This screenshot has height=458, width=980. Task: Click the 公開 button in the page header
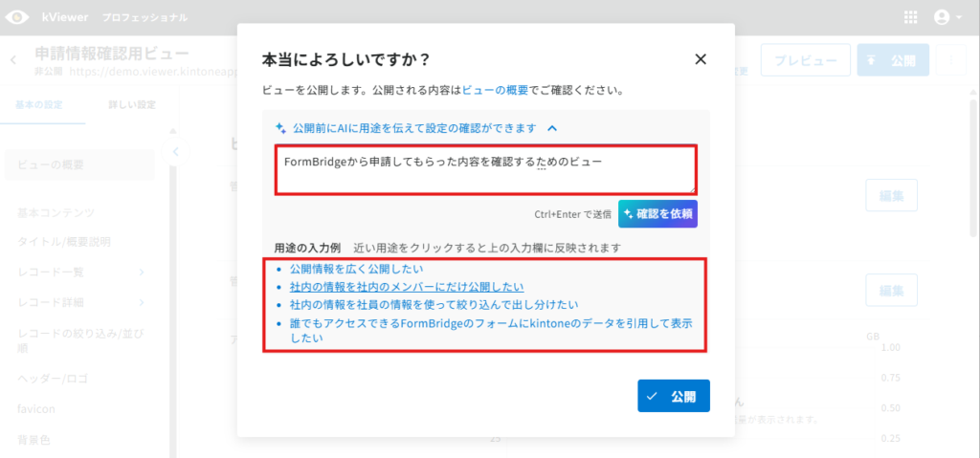coord(893,60)
